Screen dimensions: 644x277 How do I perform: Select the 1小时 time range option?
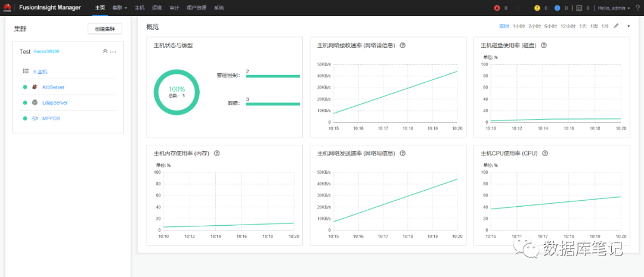(x=519, y=26)
